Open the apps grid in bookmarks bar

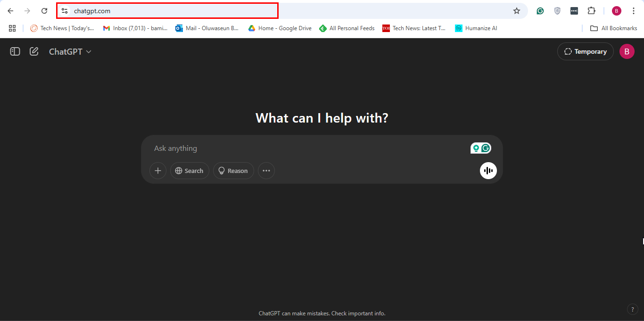12,28
